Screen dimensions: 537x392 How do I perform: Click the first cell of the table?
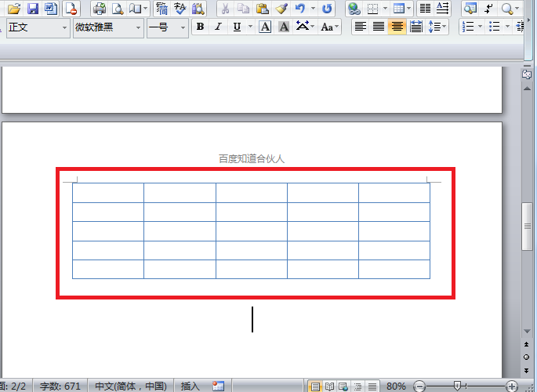click(x=108, y=193)
